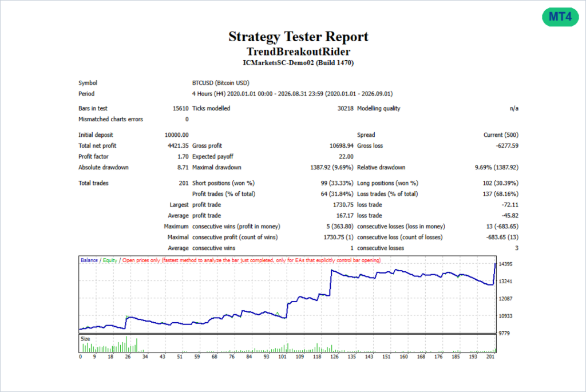Screen dimensions: 586x392
Task: Click Ticks modelled value 30218
Action: (x=345, y=108)
